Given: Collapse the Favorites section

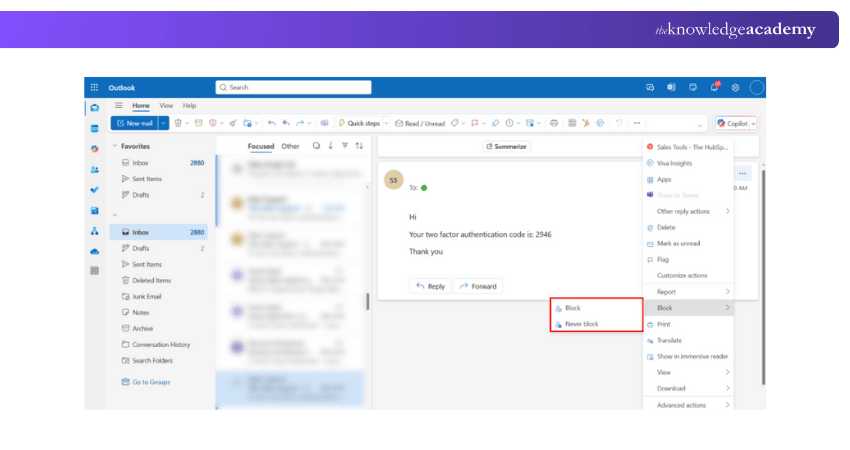Looking at the screenshot, I should [x=115, y=146].
